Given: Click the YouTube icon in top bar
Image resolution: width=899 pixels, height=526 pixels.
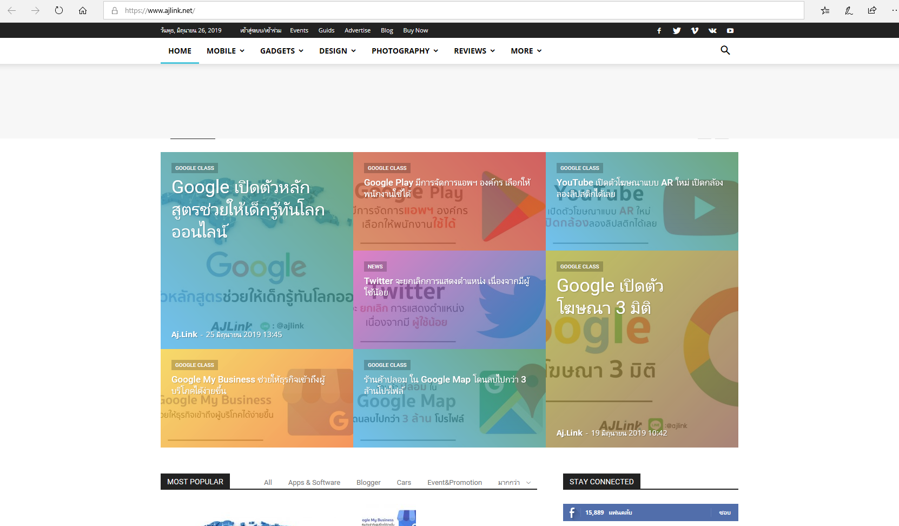Looking at the screenshot, I should click(730, 31).
